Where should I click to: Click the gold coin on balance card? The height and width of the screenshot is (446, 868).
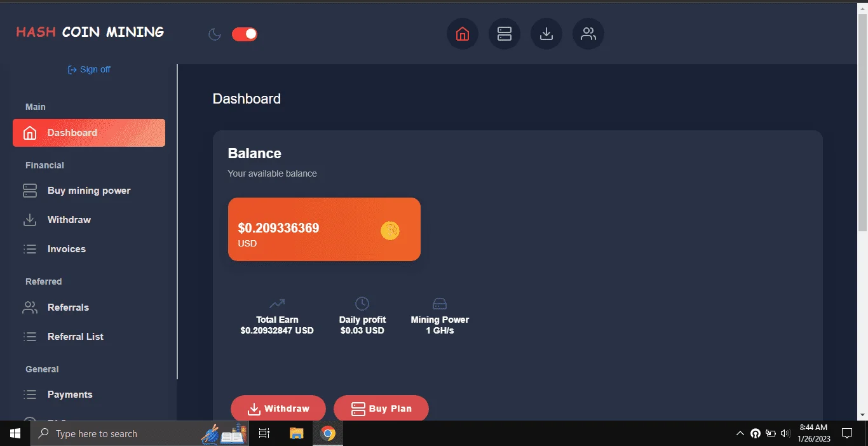click(x=390, y=231)
